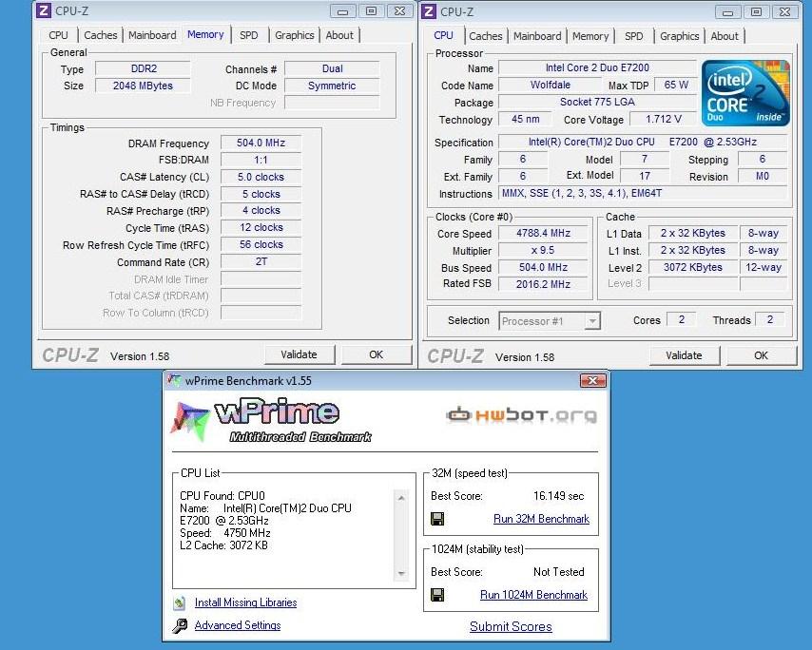Viewport: 812px width, 650px height.
Task: Click the Code Name field Wolfdale
Action: [551, 85]
